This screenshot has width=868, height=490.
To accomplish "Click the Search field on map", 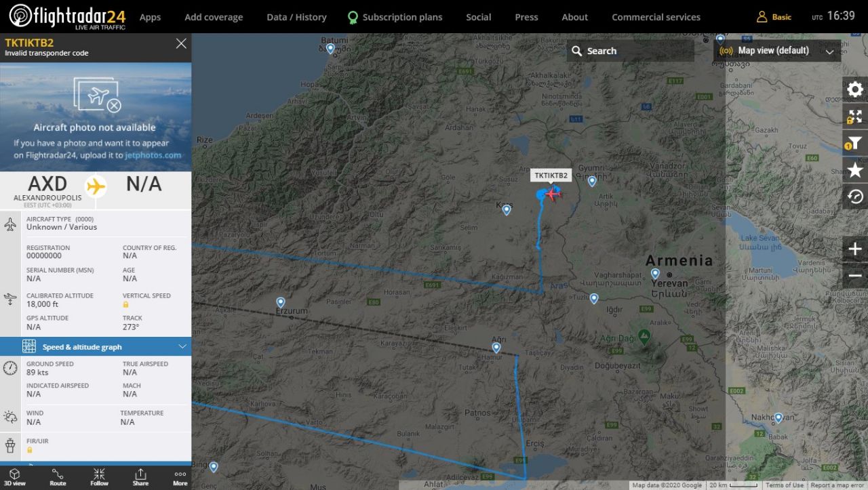I will [x=631, y=51].
